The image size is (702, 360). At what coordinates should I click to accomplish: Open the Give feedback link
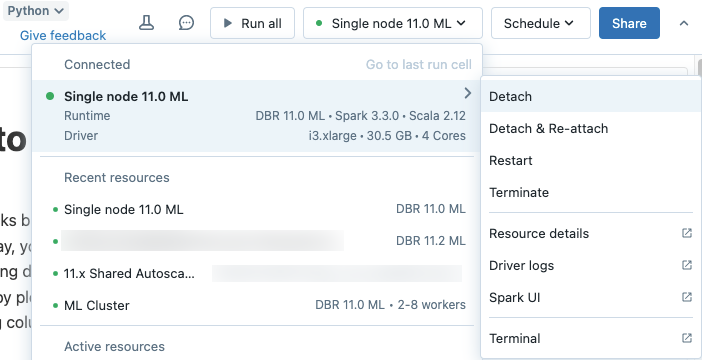click(x=63, y=35)
